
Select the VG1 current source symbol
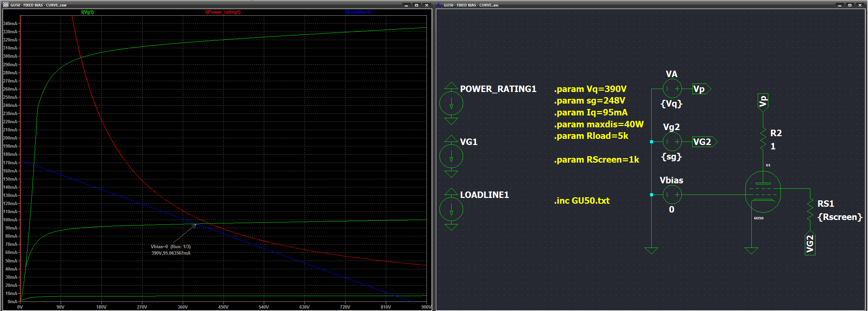[451, 156]
